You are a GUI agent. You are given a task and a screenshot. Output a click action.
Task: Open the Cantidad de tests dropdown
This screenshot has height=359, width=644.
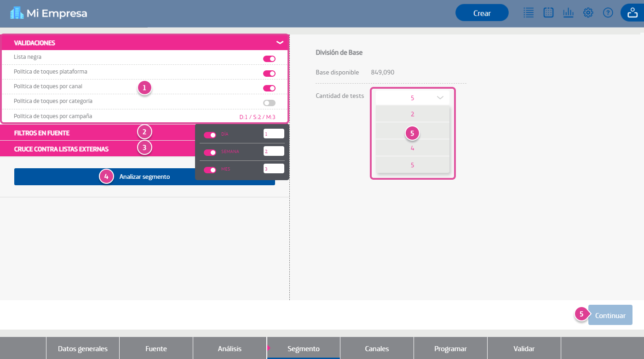point(412,97)
